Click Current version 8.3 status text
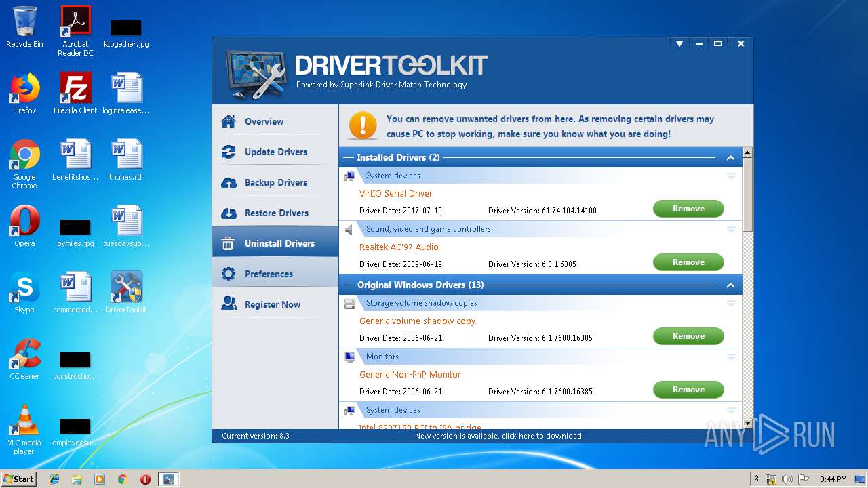This screenshot has width=868, height=488. click(256, 436)
